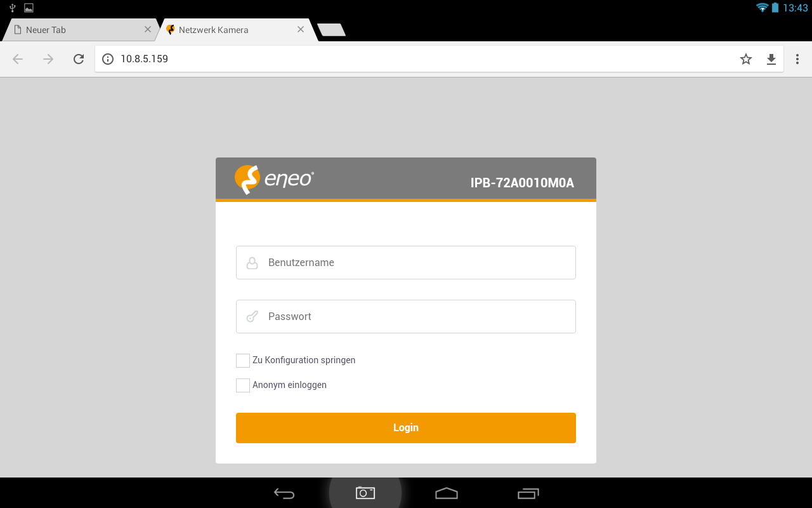Open downloads via the download arrow icon
Screen dimensions: 812x508
[771, 59]
